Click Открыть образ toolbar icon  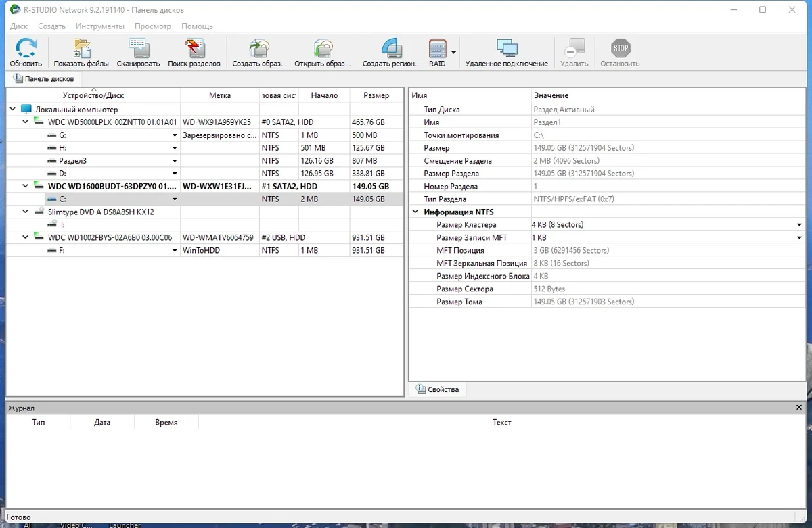tap(323, 49)
